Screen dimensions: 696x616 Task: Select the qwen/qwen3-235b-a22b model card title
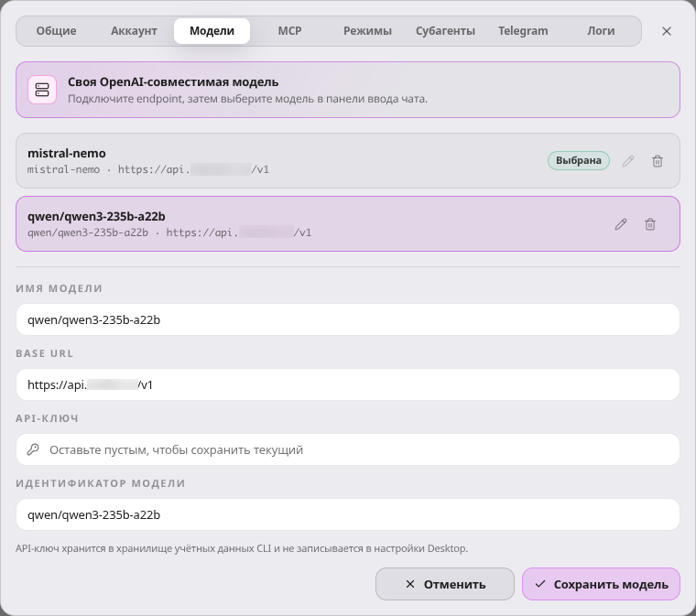[x=96, y=216]
